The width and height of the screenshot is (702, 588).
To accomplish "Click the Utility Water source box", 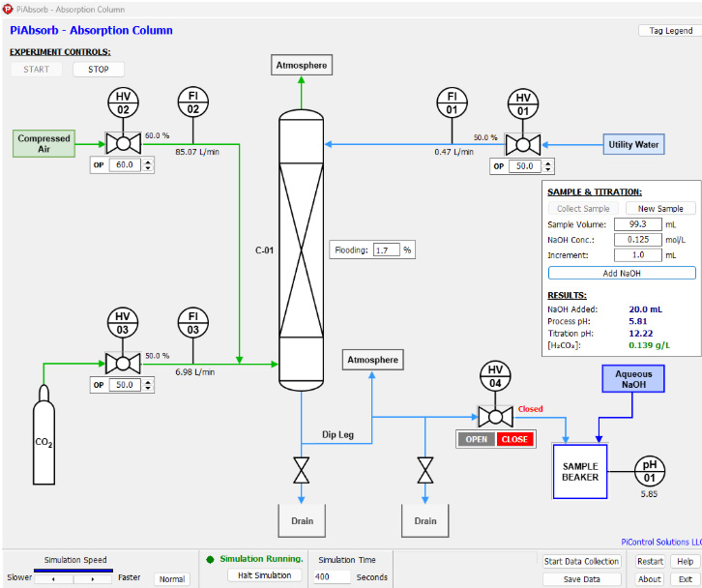I will click(x=633, y=145).
